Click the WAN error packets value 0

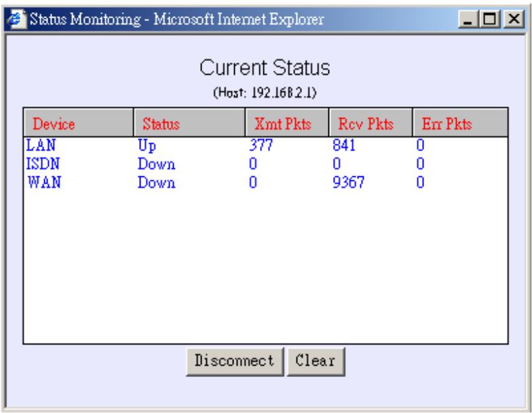pyautogui.click(x=421, y=182)
